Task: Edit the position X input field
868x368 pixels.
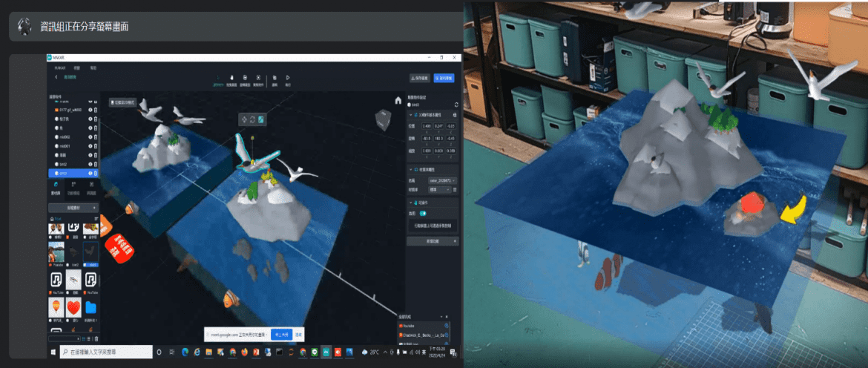Action: [x=427, y=125]
